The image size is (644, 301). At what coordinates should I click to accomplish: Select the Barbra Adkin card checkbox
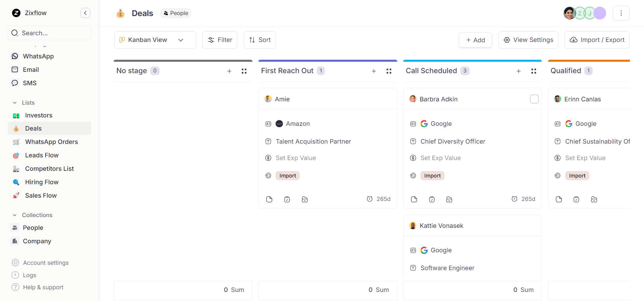(x=534, y=99)
